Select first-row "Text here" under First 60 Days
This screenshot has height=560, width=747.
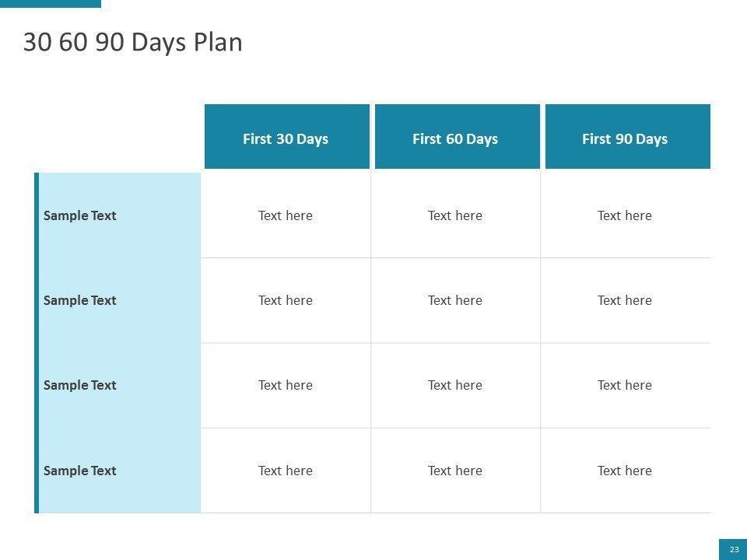pyautogui.click(x=455, y=215)
